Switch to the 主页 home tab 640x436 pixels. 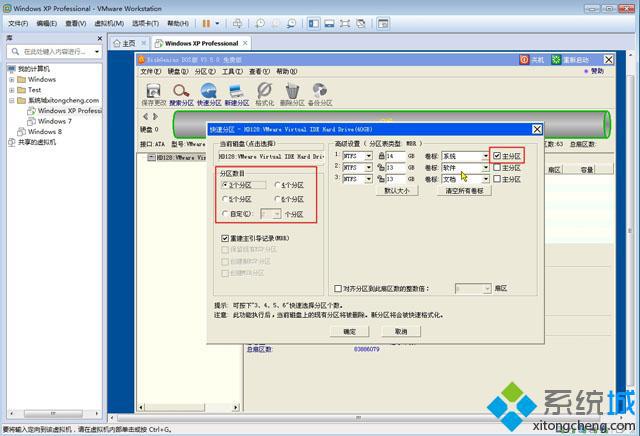tap(128, 43)
